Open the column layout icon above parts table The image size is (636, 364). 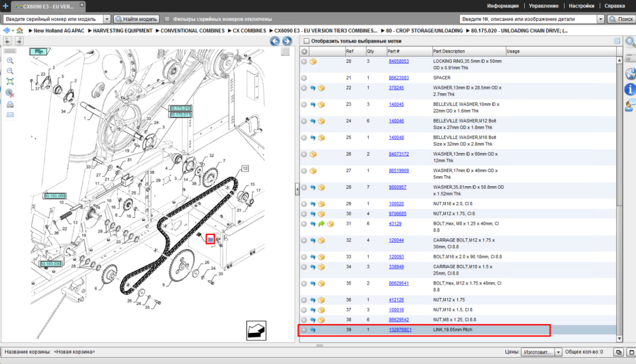coord(617,41)
